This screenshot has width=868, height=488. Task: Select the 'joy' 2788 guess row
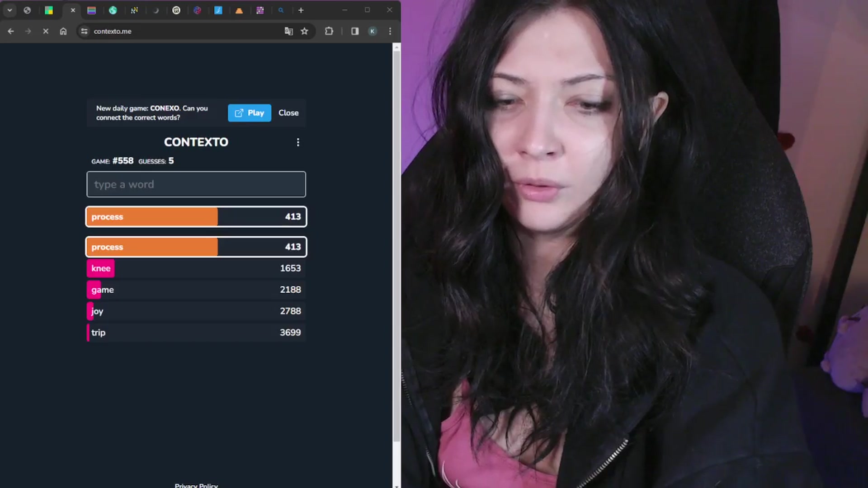[x=196, y=311]
